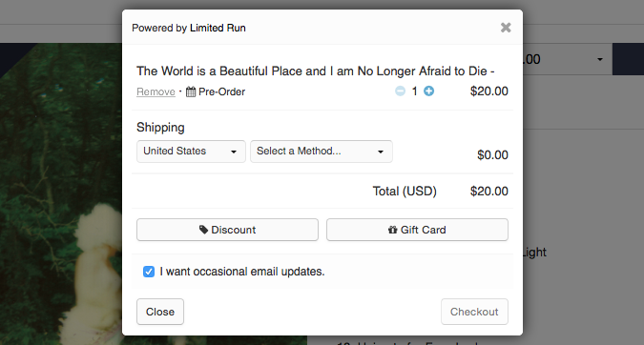Proceed with the Checkout button
This screenshot has height=345, width=644.
coord(474,312)
